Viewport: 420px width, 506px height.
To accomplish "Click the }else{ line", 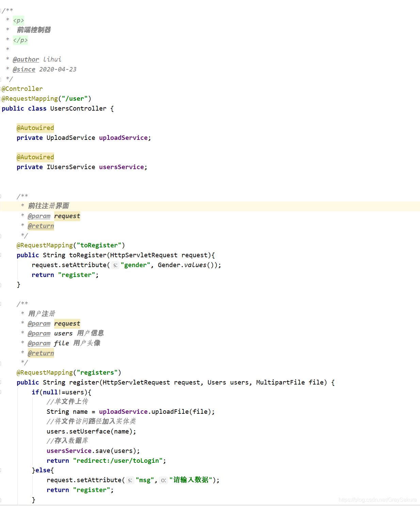I will coord(43,470).
